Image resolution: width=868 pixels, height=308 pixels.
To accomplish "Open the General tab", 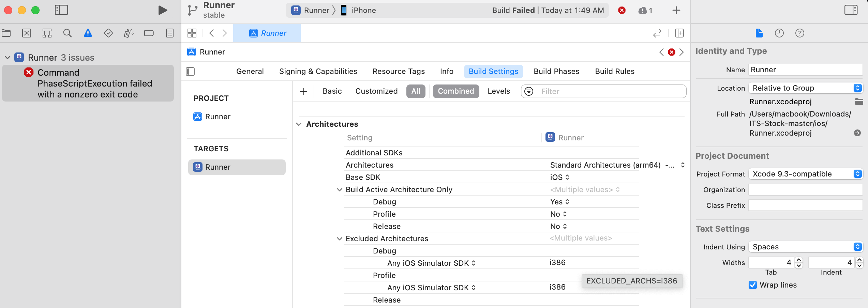I will click(x=250, y=72).
